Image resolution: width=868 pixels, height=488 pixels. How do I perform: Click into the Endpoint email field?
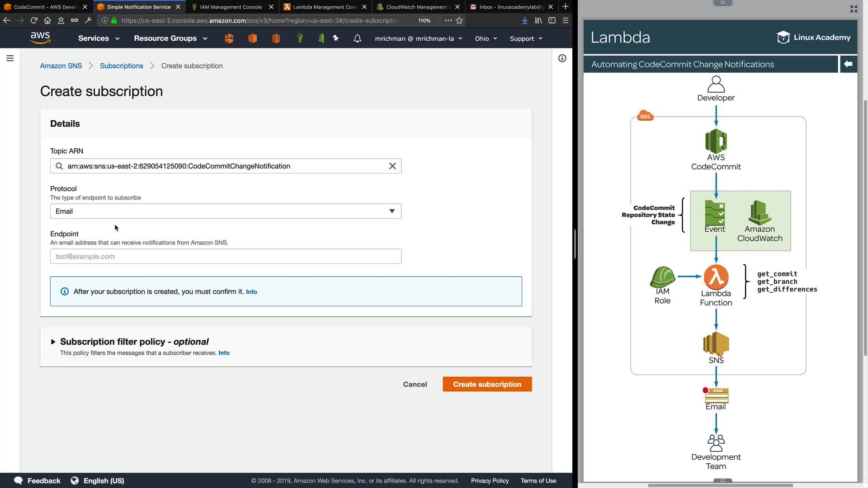tap(226, 257)
